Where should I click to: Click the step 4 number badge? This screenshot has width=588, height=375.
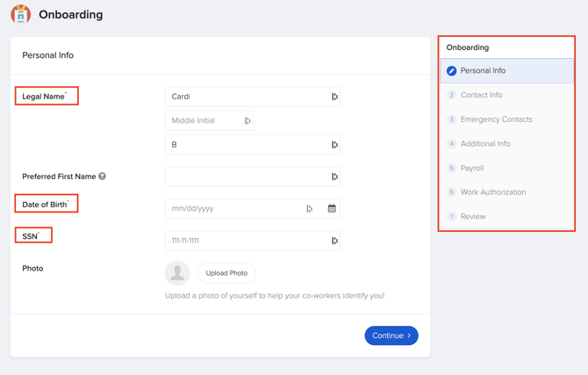click(451, 144)
